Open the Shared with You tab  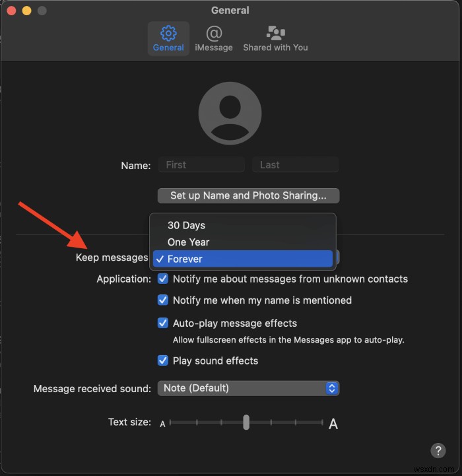[275, 38]
